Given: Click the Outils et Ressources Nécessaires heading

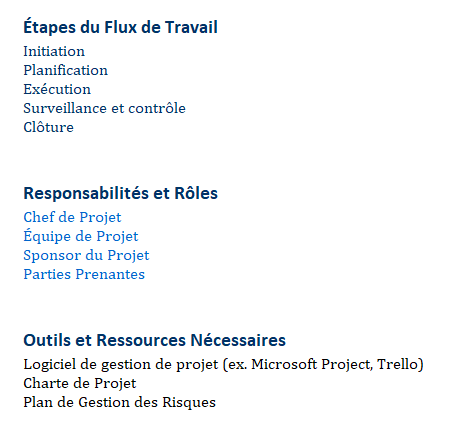Looking at the screenshot, I should click(x=154, y=340).
